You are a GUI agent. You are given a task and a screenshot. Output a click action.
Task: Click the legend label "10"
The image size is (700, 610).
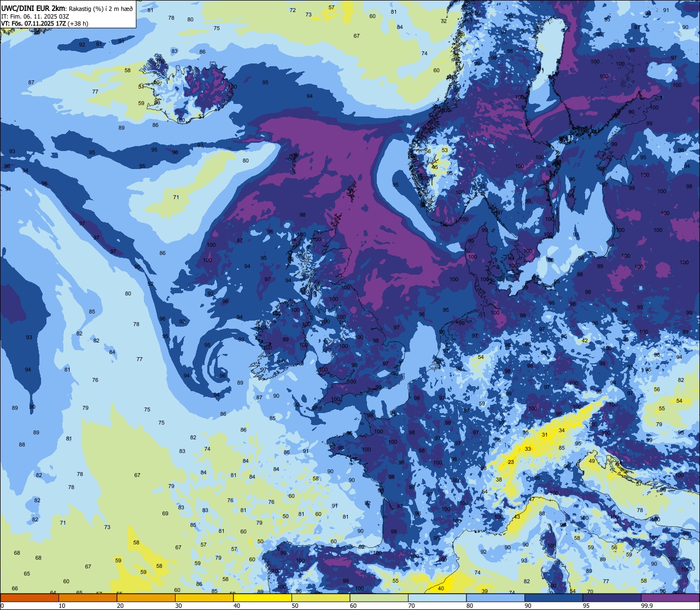(x=62, y=606)
